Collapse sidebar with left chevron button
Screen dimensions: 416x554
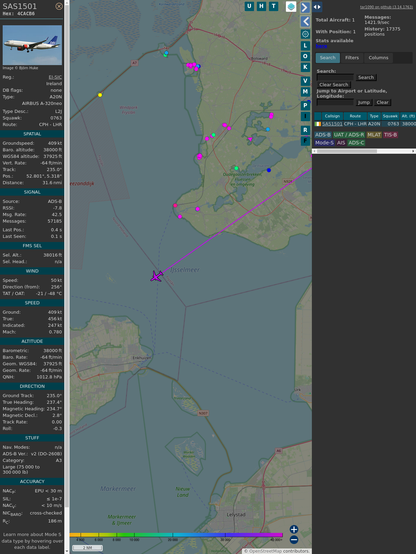[305, 22]
